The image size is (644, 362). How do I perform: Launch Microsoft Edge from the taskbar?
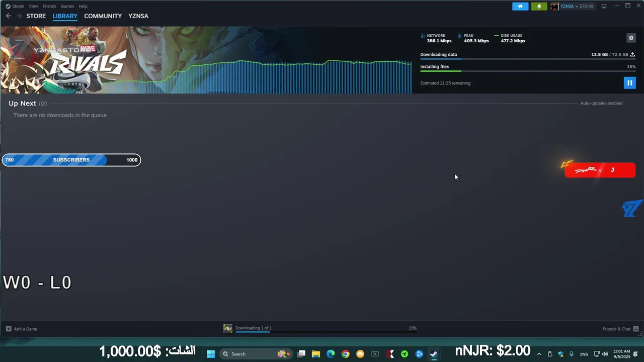click(x=331, y=354)
